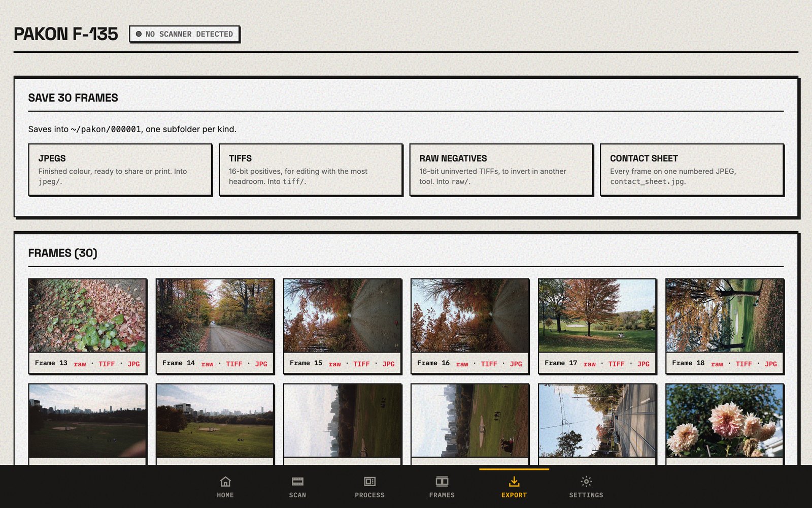Open Frame 17 park tree thumbnail
The height and width of the screenshot is (508, 812).
coord(597,315)
